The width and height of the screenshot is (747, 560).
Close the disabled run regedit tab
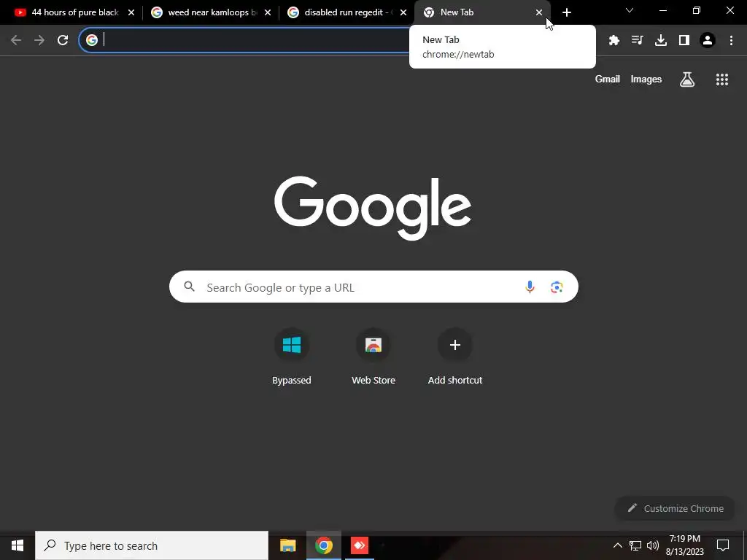403,12
